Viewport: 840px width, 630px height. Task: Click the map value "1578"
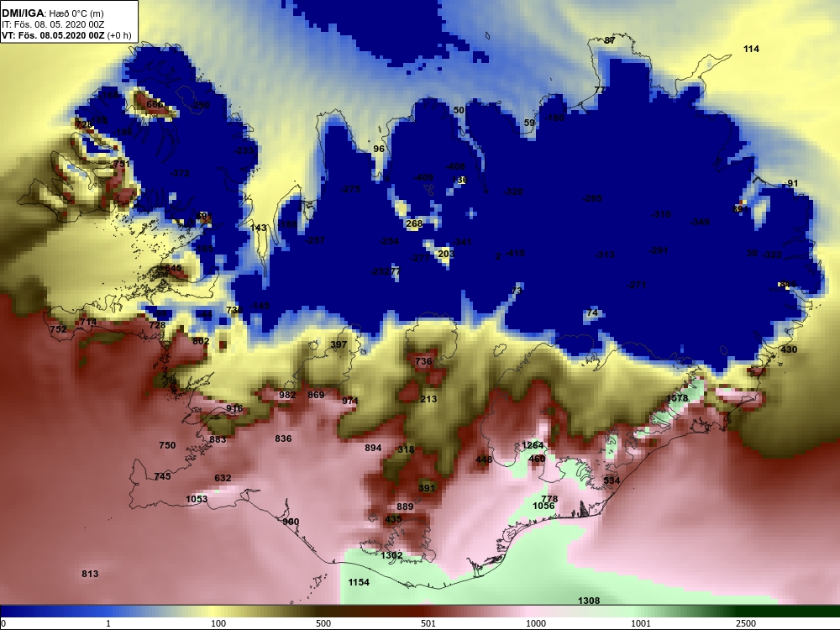[676, 398]
